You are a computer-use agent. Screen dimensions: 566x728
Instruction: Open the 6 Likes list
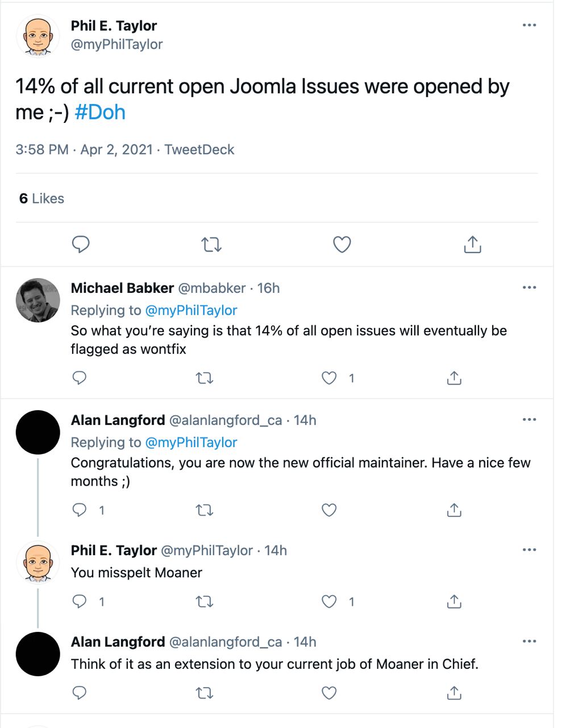point(41,198)
